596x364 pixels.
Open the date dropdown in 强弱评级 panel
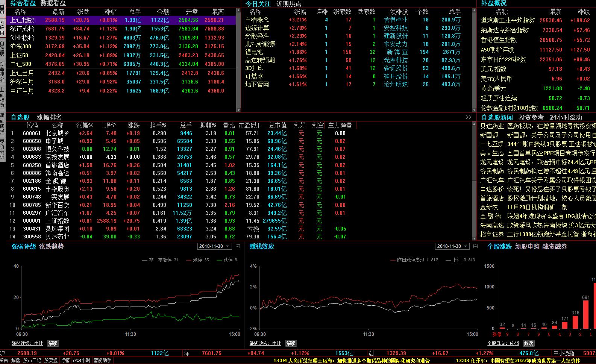click(214, 246)
